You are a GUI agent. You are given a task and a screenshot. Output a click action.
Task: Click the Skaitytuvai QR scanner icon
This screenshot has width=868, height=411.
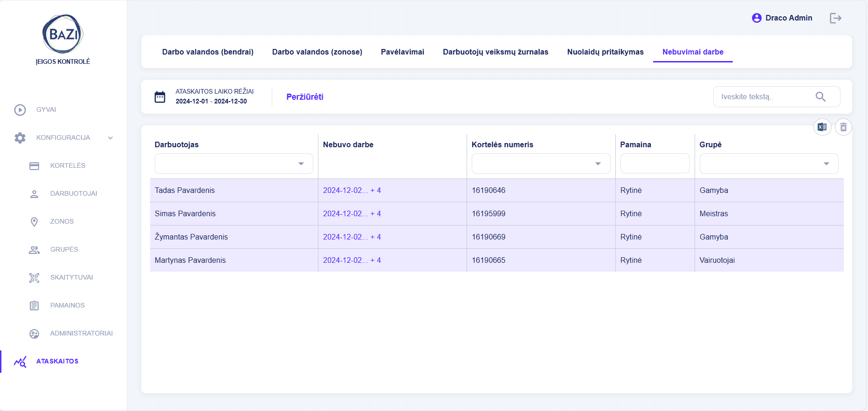pos(34,278)
